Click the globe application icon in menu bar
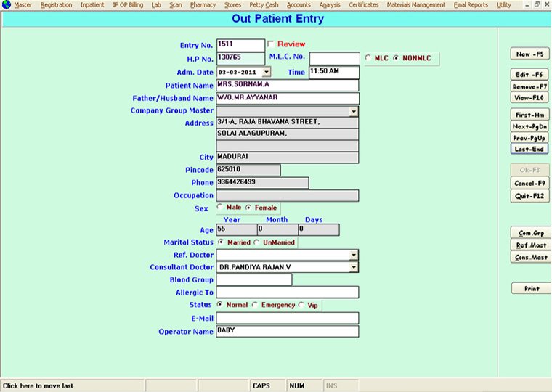552x392 pixels. pyautogui.click(x=7, y=5)
